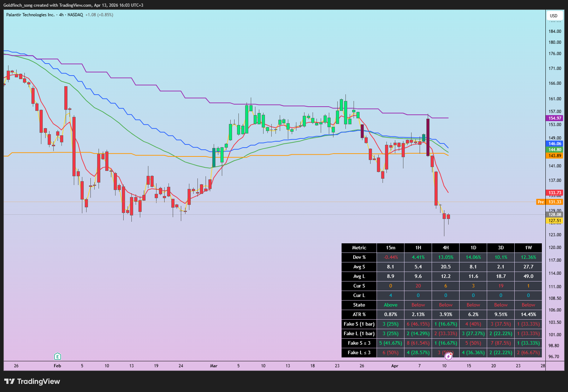The height and width of the screenshot is (392, 568).
Task: Select the purple 154.97 price label
Action: (555, 118)
